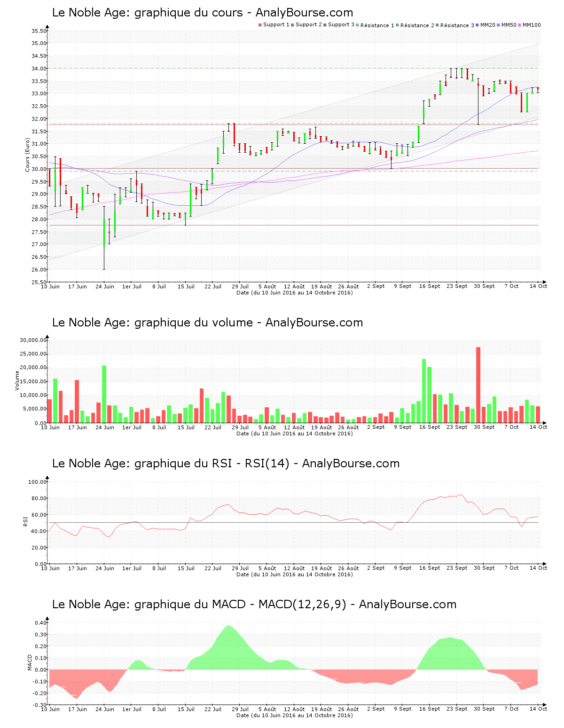Image resolution: width=564 pixels, height=728 pixels.
Task: Click date range caption under RSI chart
Action: tap(294, 574)
